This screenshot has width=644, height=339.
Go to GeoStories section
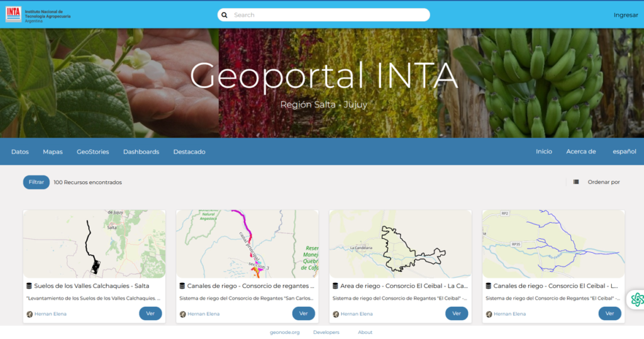[x=93, y=152]
